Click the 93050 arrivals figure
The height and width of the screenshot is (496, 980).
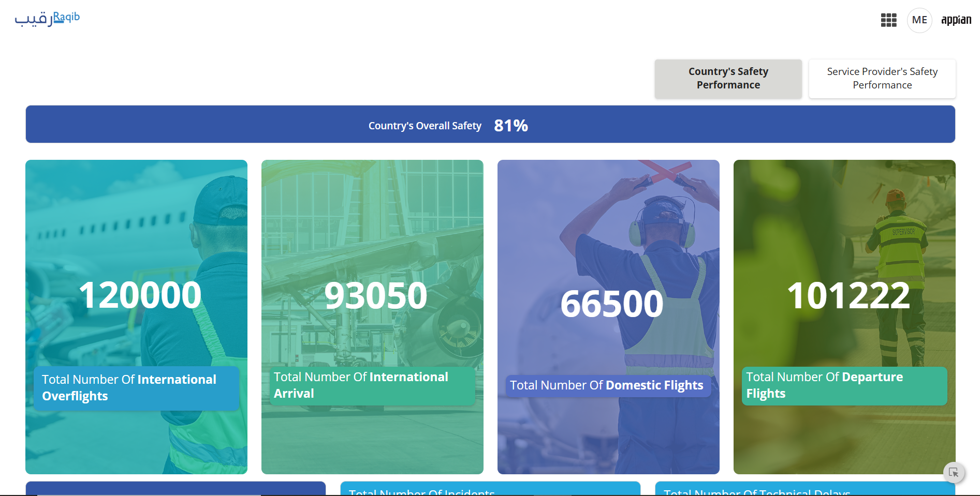coord(376,295)
